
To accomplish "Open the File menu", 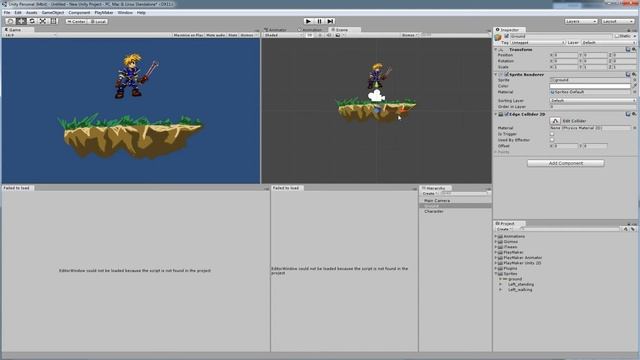I will (x=7, y=13).
